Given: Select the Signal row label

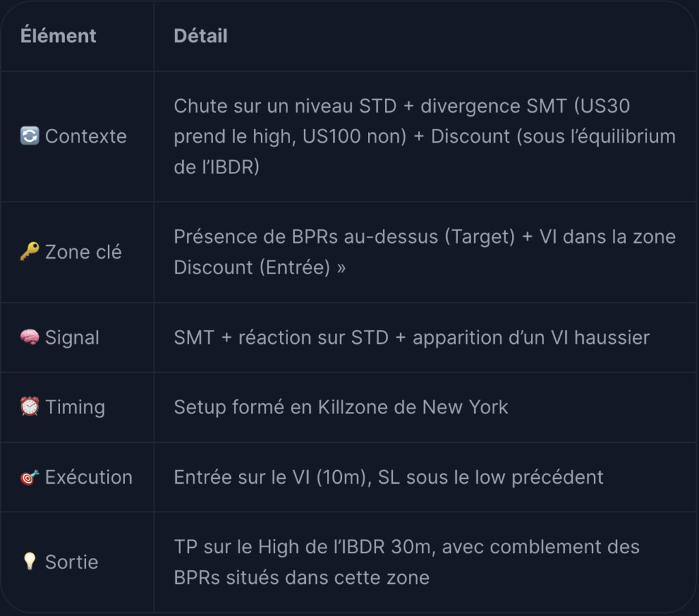Looking at the screenshot, I should coord(72,338).
